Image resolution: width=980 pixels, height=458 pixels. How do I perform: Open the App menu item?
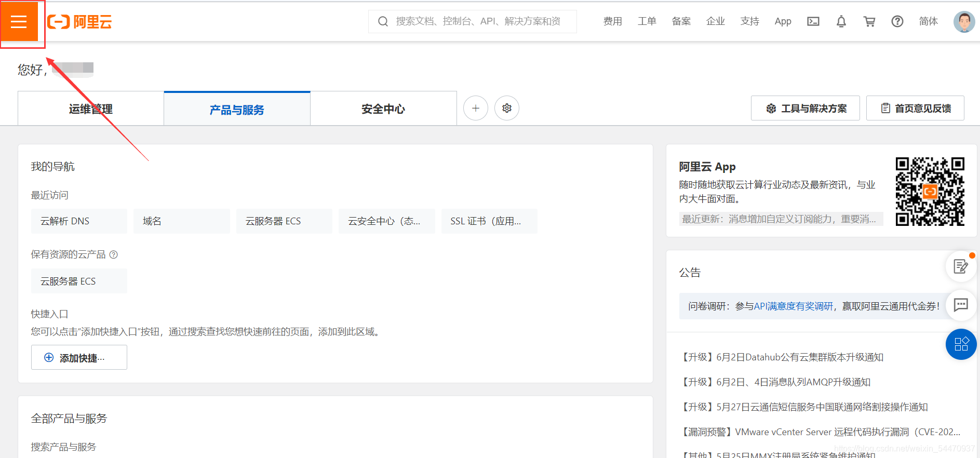[x=783, y=21]
